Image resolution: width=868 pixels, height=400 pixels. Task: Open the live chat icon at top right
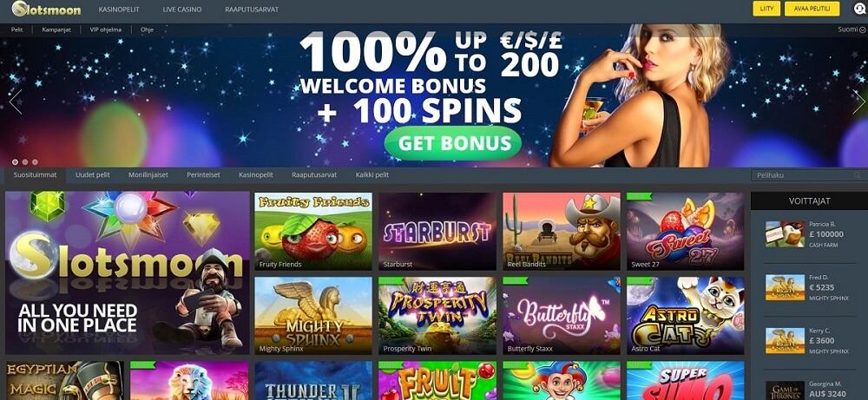859,9
